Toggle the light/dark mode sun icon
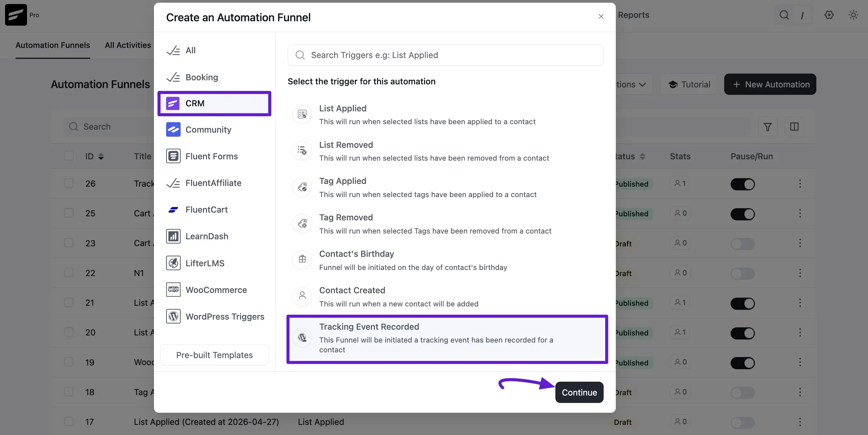The image size is (868, 435). (853, 15)
